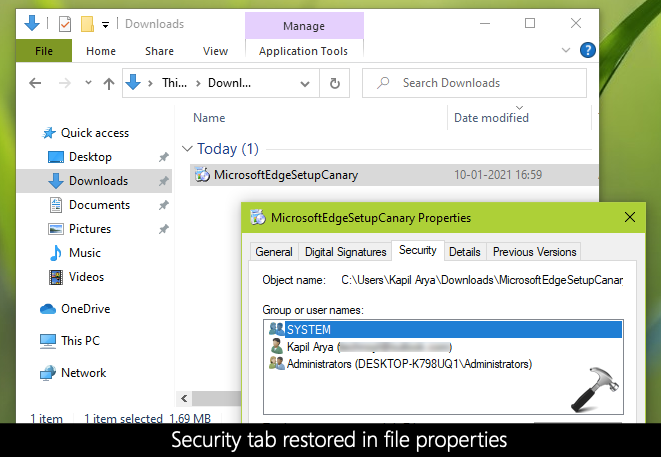
Task: Switch to Security tab in Properties
Action: 418,250
